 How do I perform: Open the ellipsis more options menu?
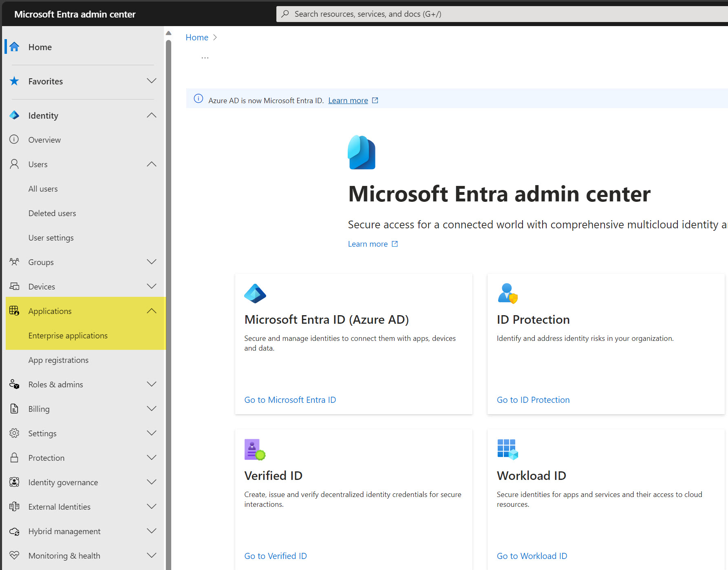coord(205,58)
